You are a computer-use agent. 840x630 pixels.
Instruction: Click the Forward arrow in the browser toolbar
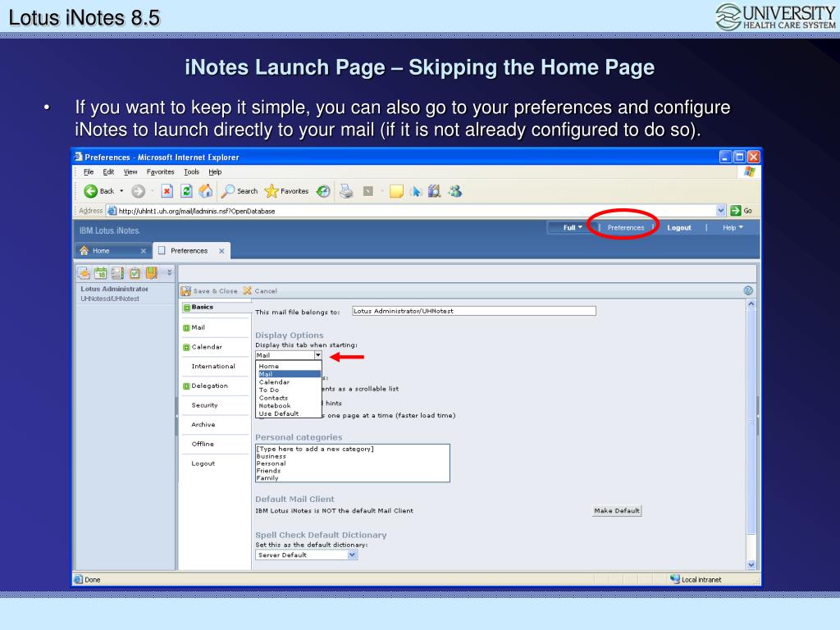[x=138, y=191]
